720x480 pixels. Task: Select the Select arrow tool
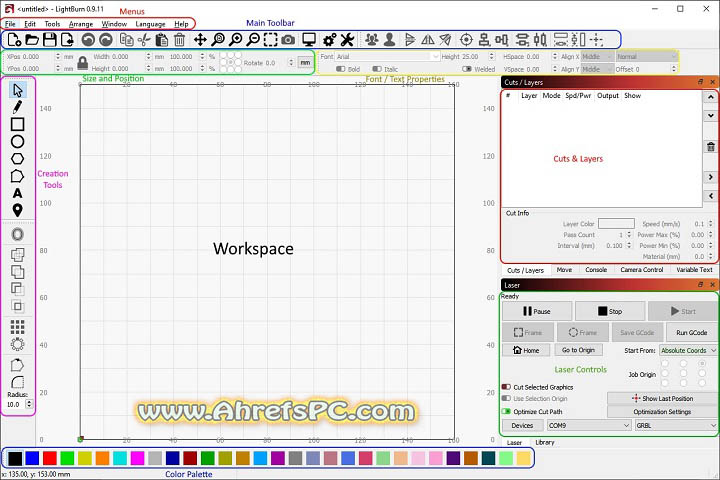[x=18, y=90]
